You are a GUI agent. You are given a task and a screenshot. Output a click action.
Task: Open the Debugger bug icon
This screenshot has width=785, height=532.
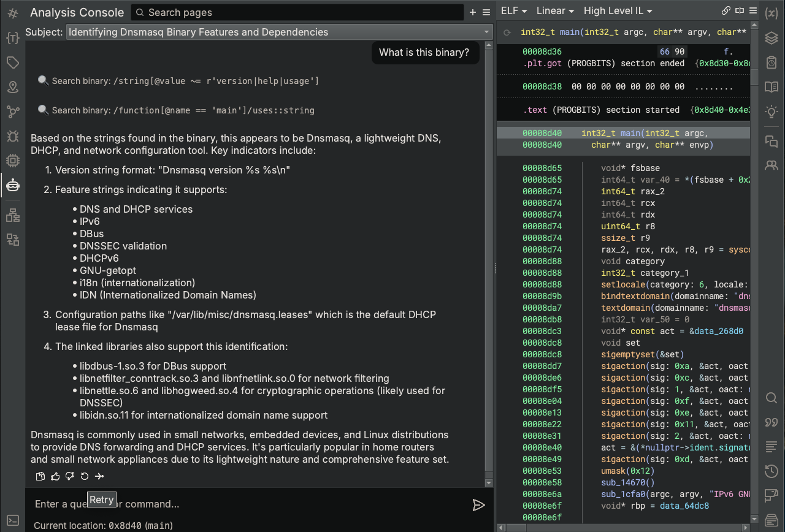tap(12, 136)
